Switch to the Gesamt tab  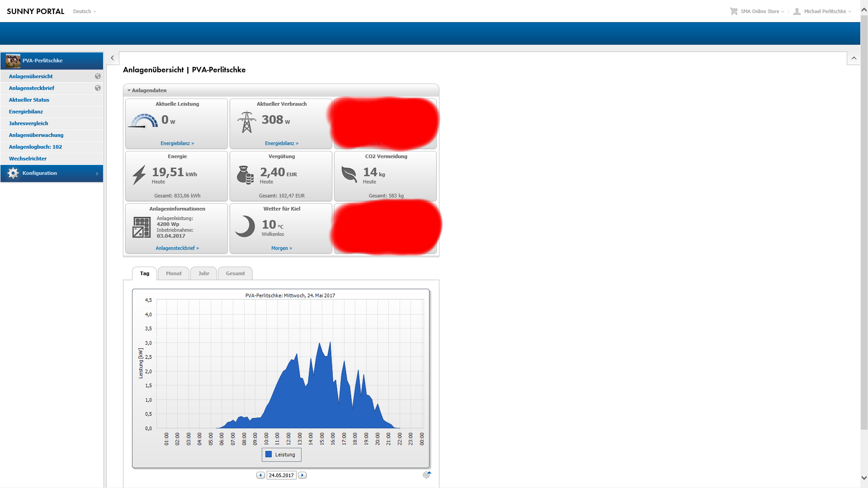[x=235, y=273]
